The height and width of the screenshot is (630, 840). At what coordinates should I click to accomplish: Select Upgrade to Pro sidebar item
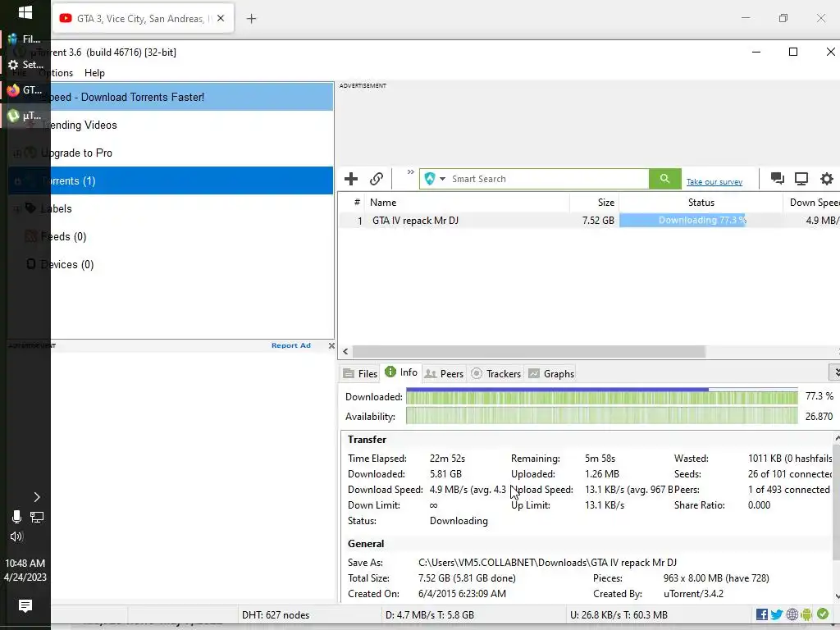171,153
